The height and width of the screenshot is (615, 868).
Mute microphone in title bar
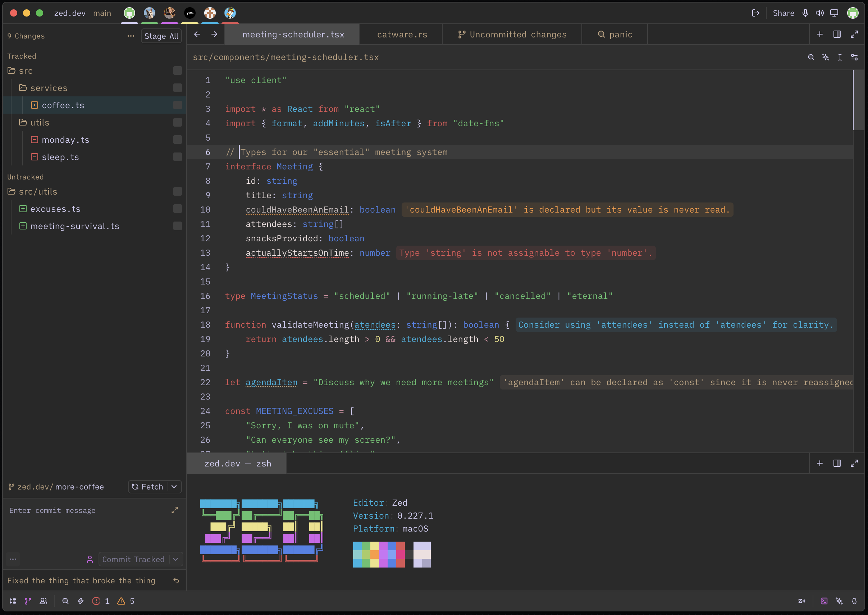(x=805, y=13)
